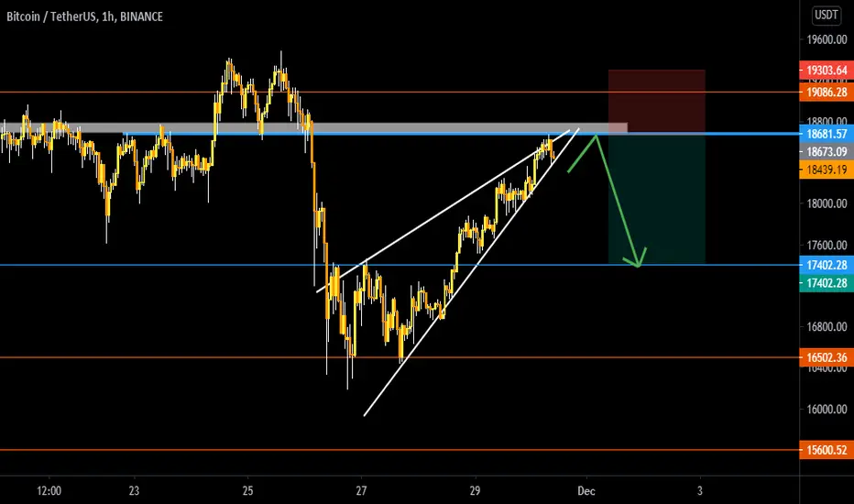
Task: Select the 18681.57 blue price label
Action: (827, 134)
